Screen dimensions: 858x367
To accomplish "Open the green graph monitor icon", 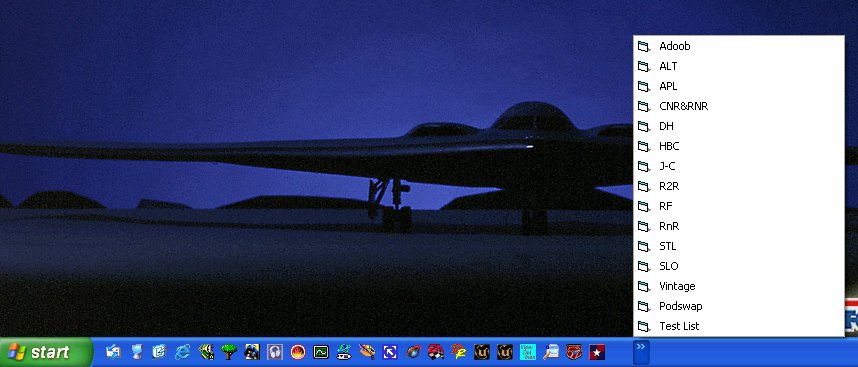I will tap(321, 352).
